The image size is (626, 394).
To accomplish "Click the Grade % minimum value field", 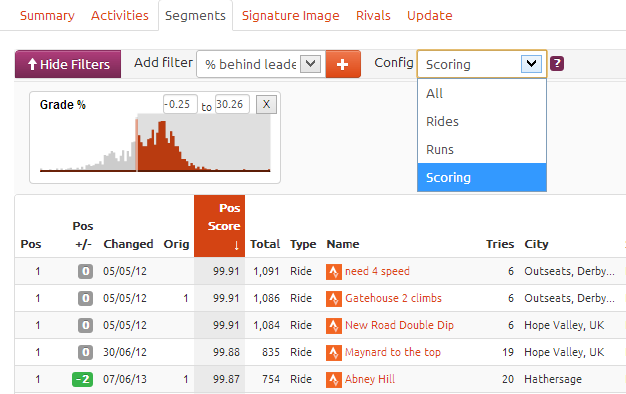I will click(x=180, y=104).
